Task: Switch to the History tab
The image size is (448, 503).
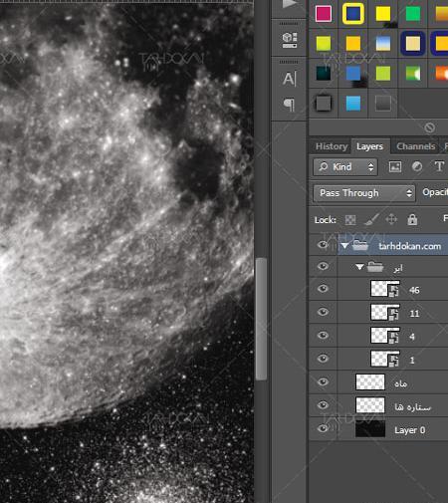Action: 332,146
